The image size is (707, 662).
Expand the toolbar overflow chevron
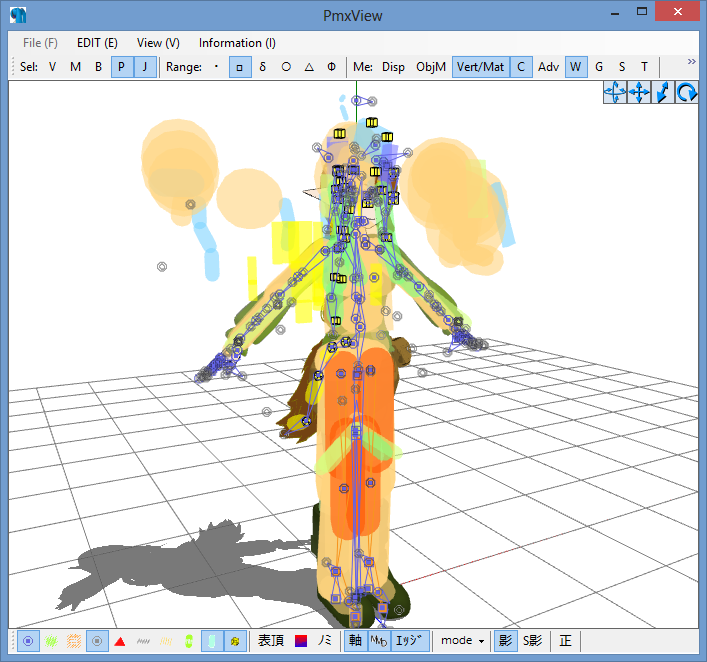(x=692, y=62)
